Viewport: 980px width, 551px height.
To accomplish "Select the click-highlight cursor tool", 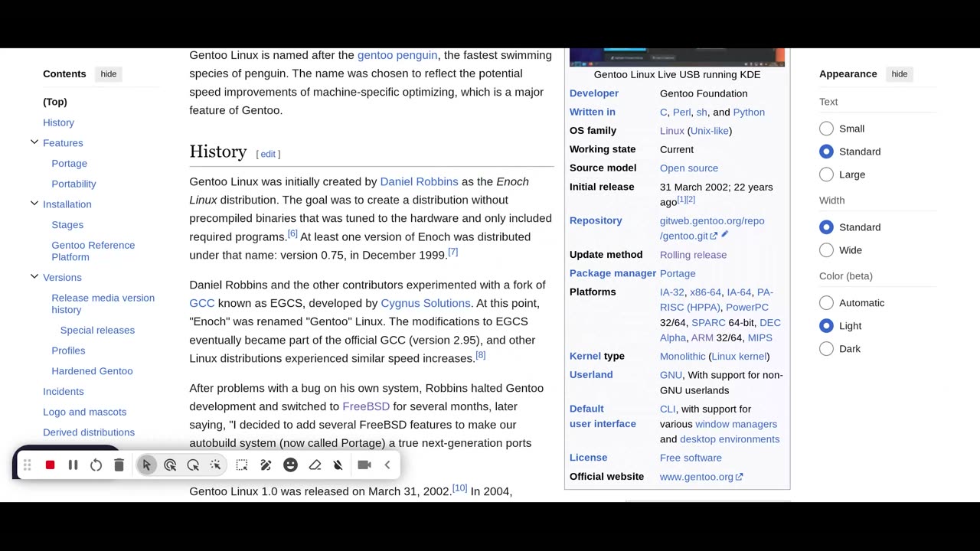I will 170,465.
